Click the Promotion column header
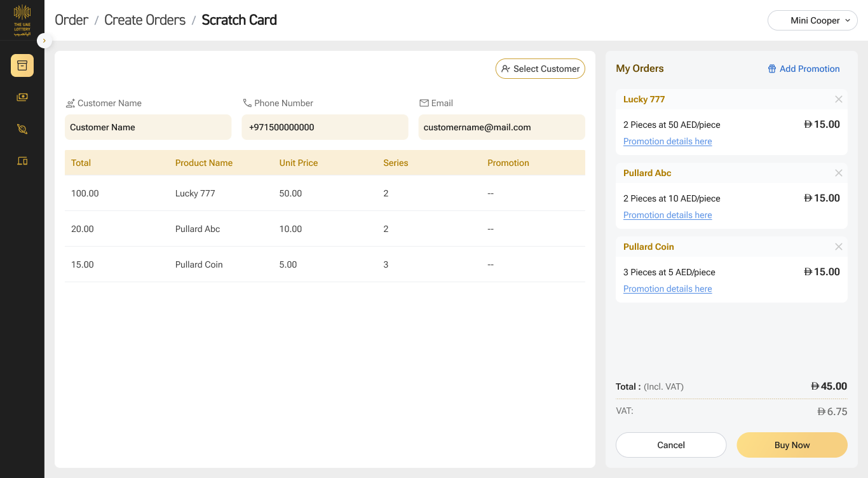 [508, 163]
